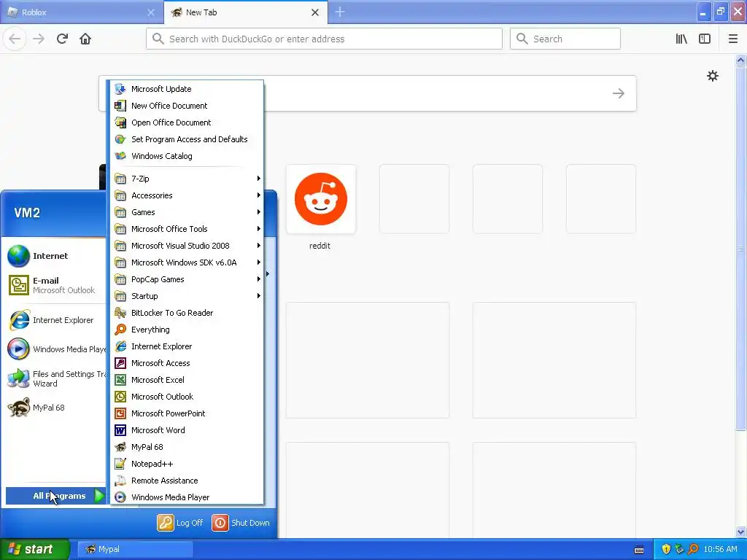
Task: Open the Everything search program
Action: pos(187,330)
